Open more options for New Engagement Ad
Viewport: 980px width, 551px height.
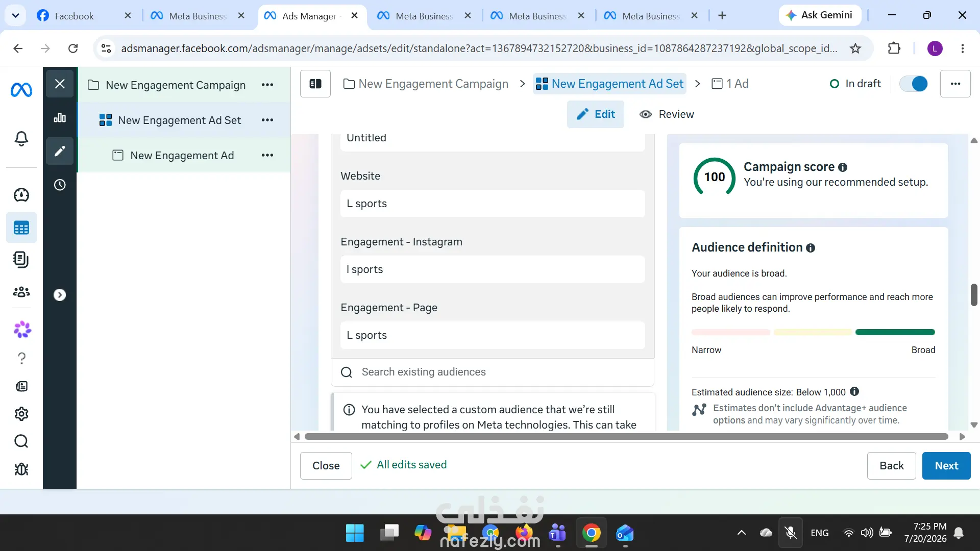point(267,155)
